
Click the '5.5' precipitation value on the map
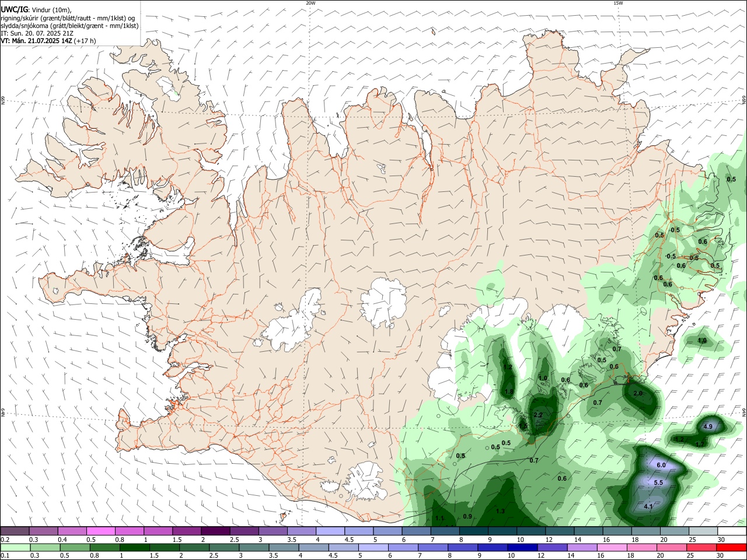[x=658, y=483]
